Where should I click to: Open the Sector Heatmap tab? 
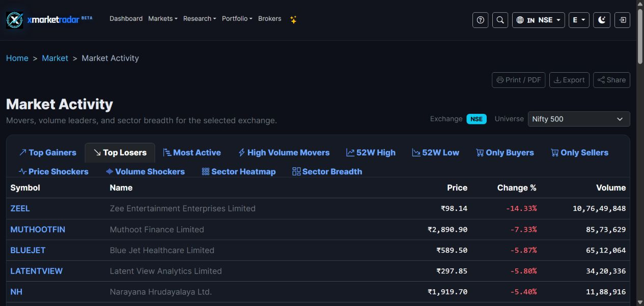(239, 172)
